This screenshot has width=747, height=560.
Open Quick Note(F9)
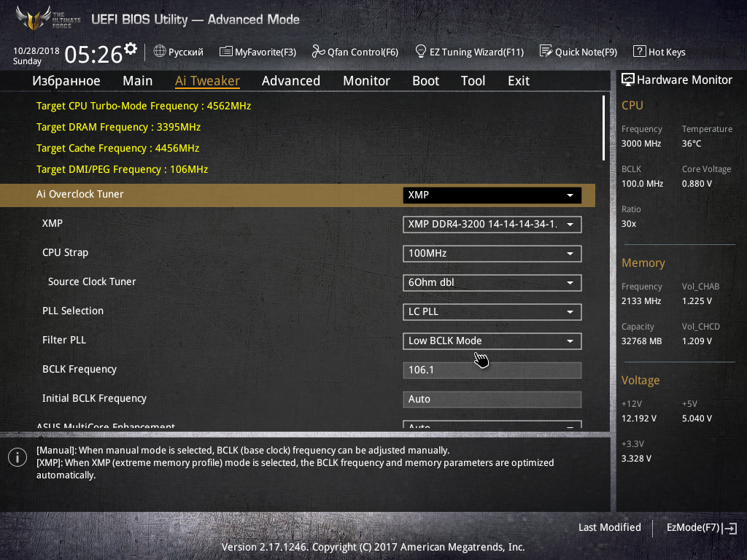point(586,52)
